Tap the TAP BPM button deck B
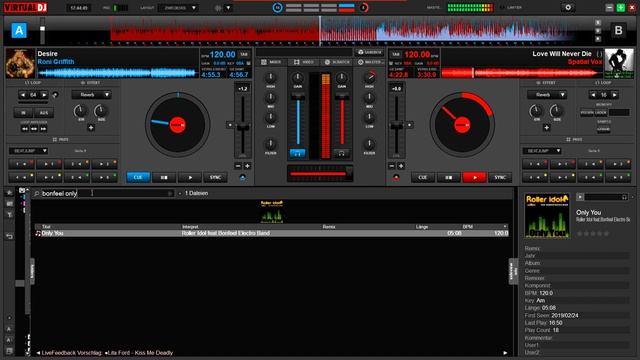The height and width of the screenshot is (360, 640). pyautogui.click(x=395, y=54)
